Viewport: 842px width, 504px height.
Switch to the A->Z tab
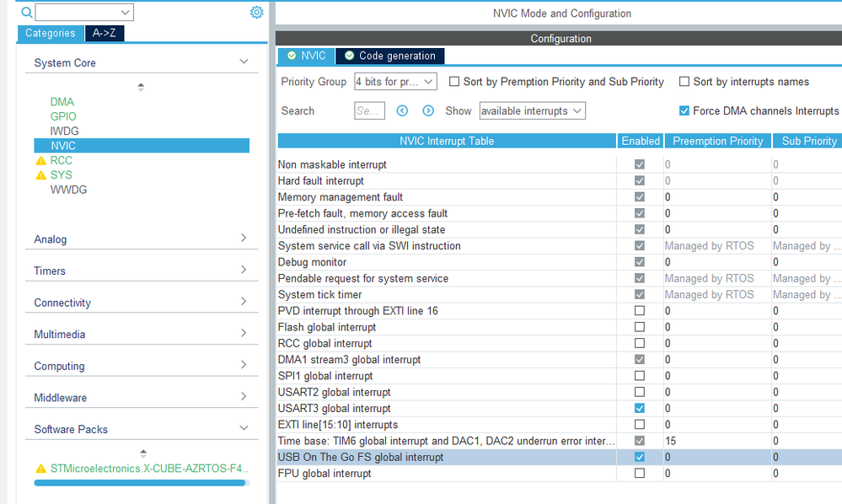coord(105,33)
